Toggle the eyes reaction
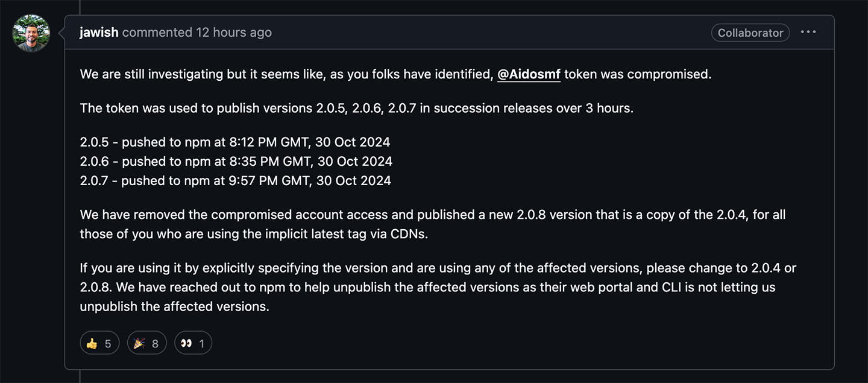The height and width of the screenshot is (383, 868). pyautogui.click(x=193, y=343)
